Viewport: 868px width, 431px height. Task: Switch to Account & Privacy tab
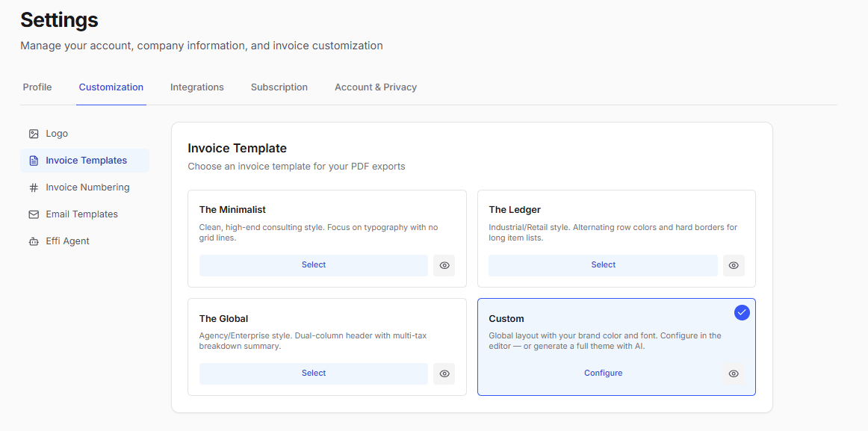(x=376, y=87)
